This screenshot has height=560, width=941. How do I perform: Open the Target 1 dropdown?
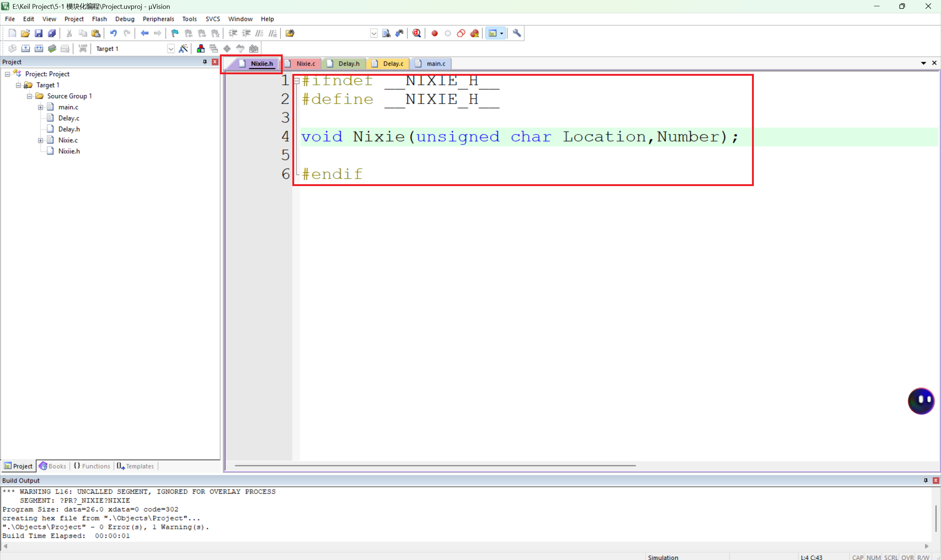[171, 49]
